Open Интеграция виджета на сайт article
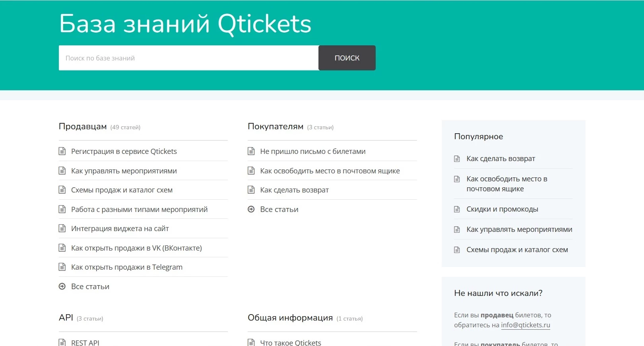This screenshot has height=346, width=644. pos(120,228)
